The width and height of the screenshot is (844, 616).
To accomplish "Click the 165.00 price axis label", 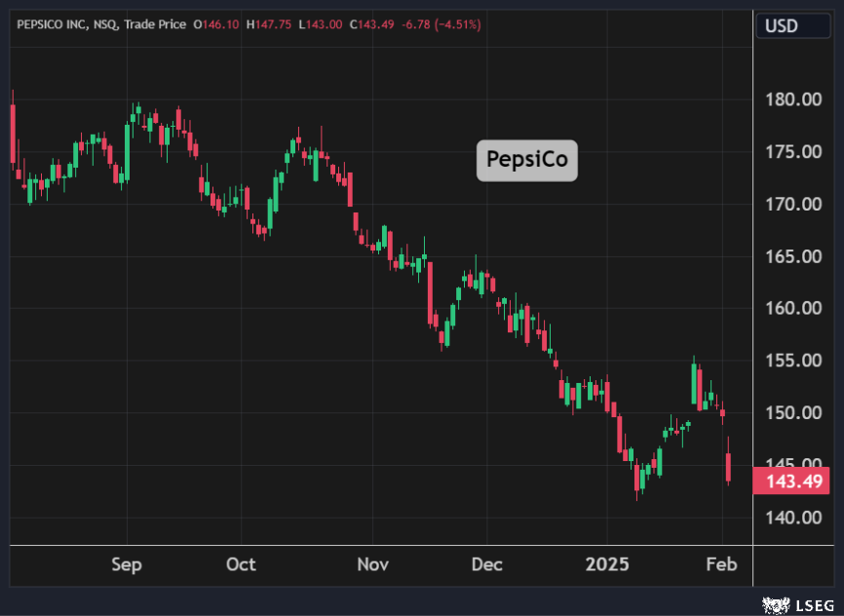I will 793,256.
